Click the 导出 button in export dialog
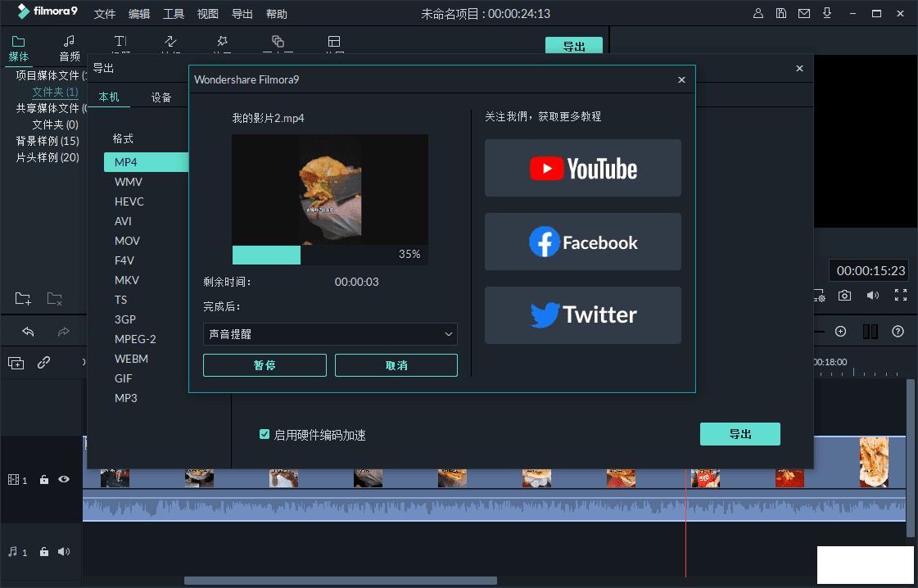Viewport: 918px width, 588px height. point(740,434)
